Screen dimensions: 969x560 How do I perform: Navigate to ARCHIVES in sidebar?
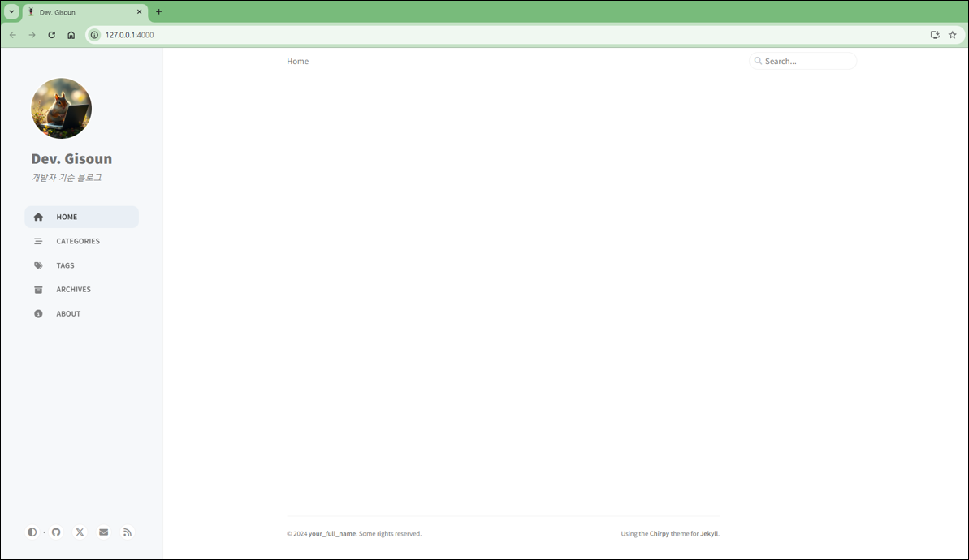tap(73, 290)
